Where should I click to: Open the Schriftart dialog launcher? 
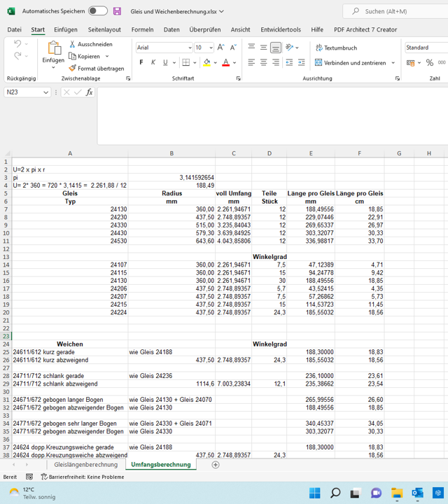[x=239, y=78]
